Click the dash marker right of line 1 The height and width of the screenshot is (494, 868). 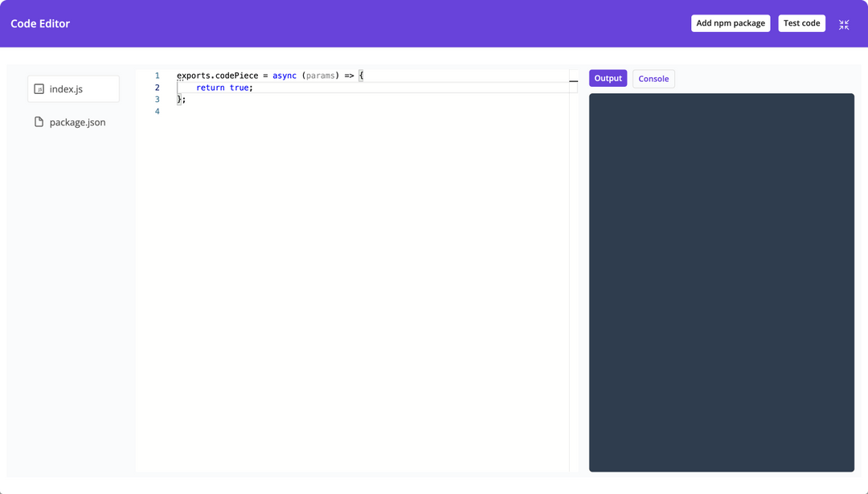point(572,80)
